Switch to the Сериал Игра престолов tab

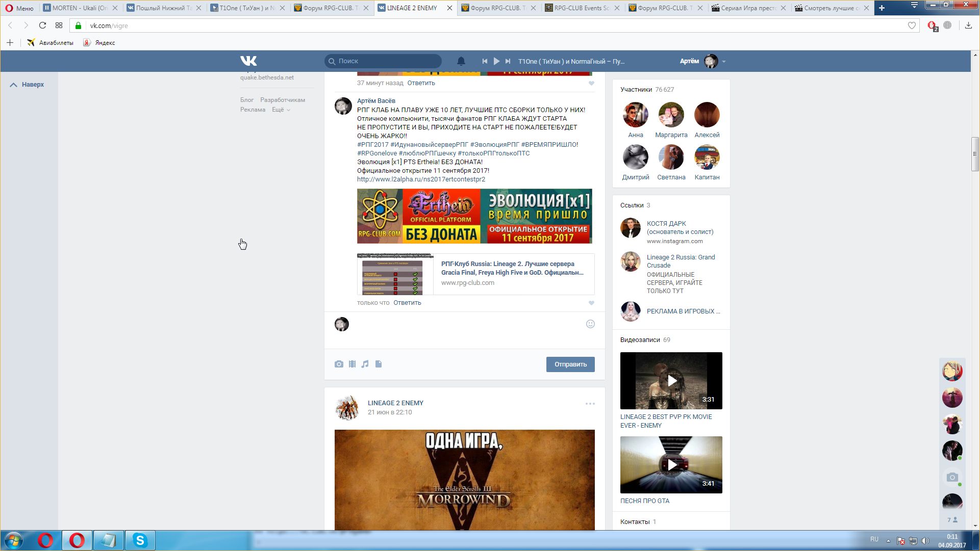[749, 8]
